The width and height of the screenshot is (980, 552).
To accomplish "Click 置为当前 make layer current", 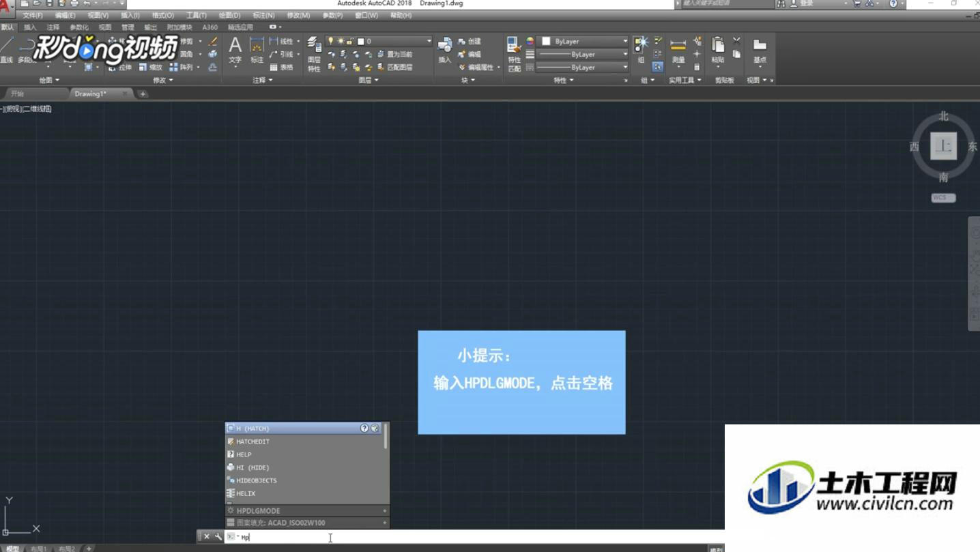I will pos(394,55).
